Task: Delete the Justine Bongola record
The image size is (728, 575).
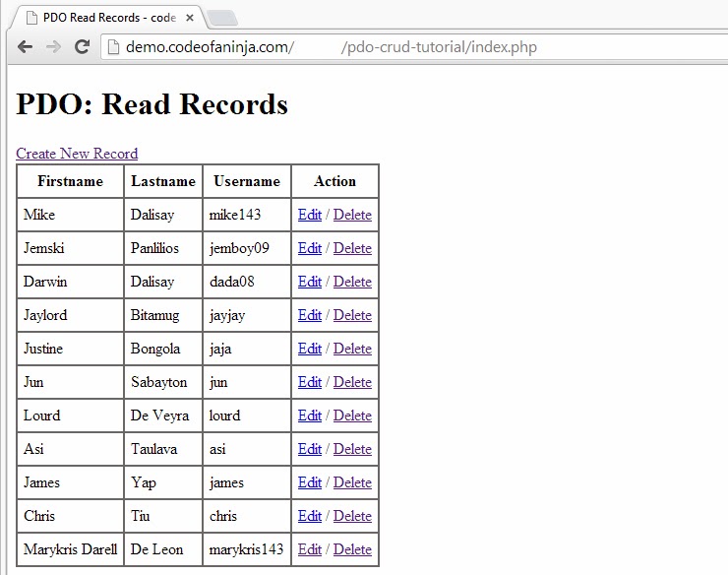Action: (352, 349)
